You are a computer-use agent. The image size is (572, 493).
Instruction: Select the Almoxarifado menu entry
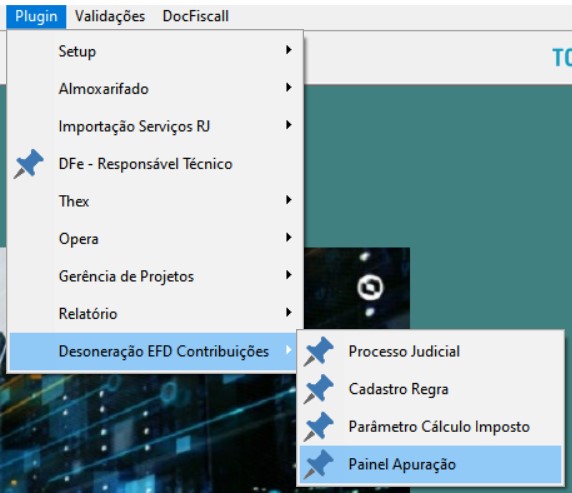pos(155,89)
